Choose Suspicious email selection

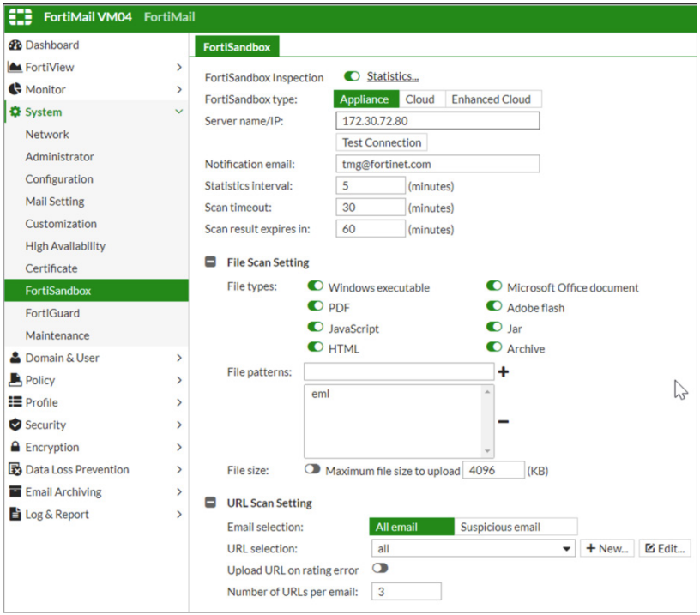[x=516, y=527]
